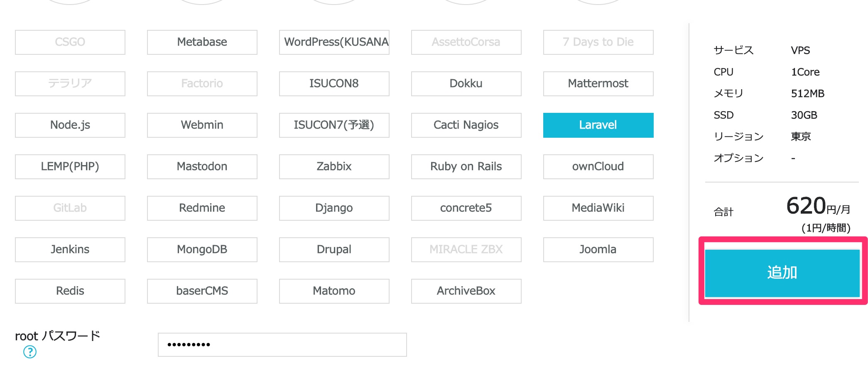Pick the Node.js application template
The height and width of the screenshot is (380, 868).
click(x=70, y=125)
